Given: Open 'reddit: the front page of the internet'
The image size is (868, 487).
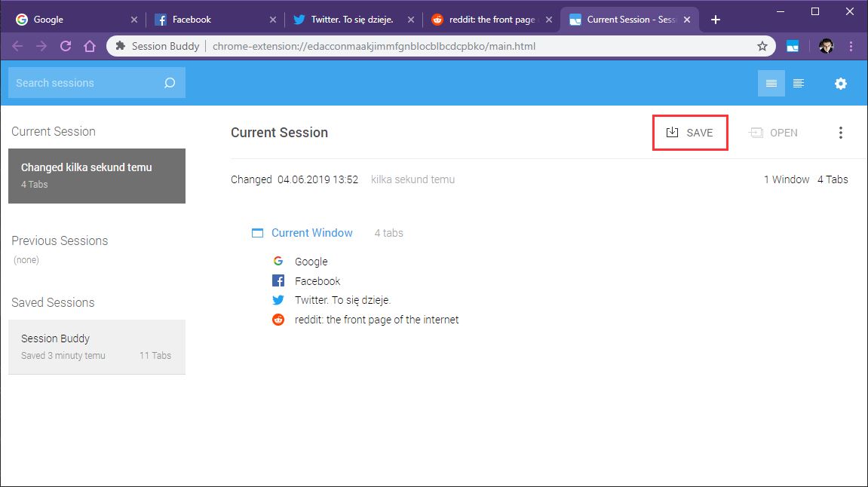Looking at the screenshot, I should (376, 320).
